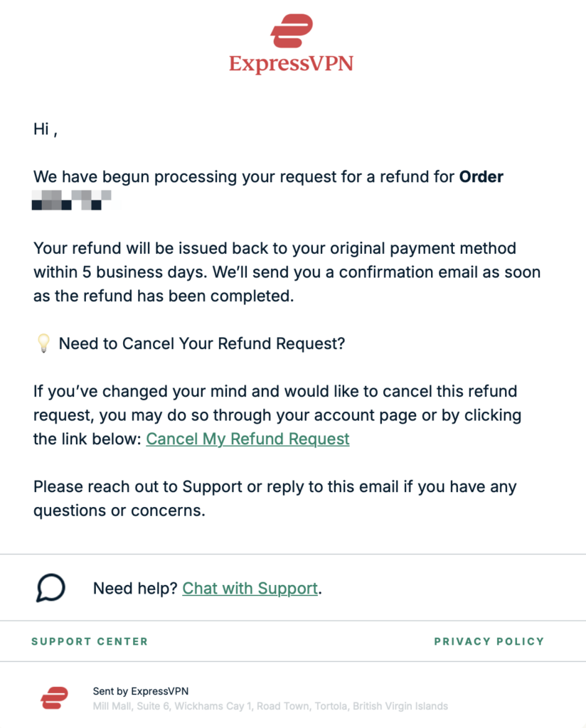
Task: Click the "Need to Cancel Your Refund Request?" heading
Action: coord(201,344)
